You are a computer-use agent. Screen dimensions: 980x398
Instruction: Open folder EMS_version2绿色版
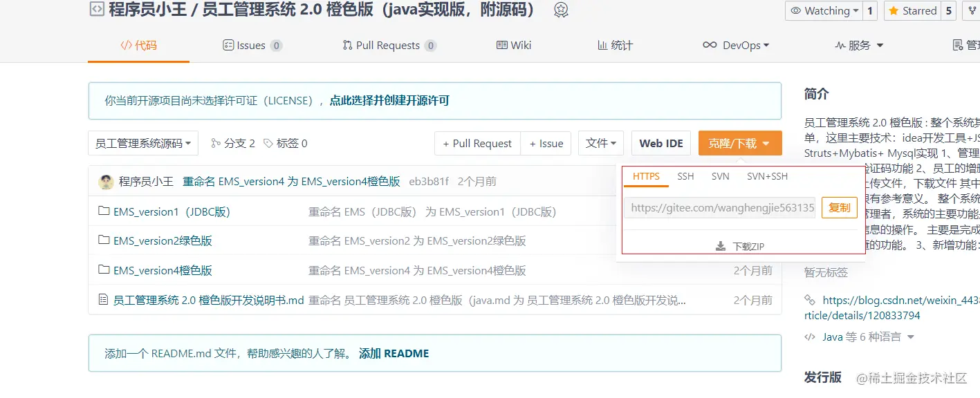click(163, 240)
